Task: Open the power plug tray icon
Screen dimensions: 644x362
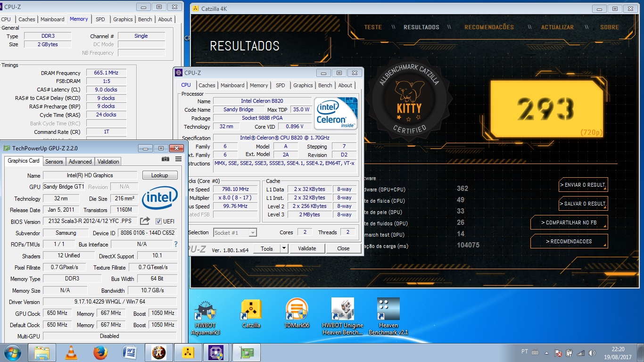Action: 570,353
